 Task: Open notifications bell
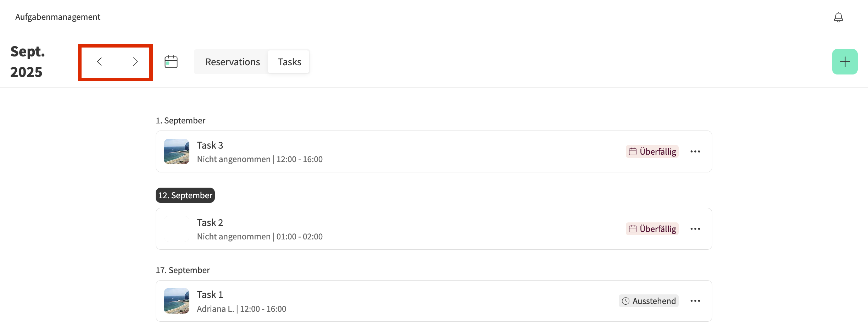coord(838,17)
